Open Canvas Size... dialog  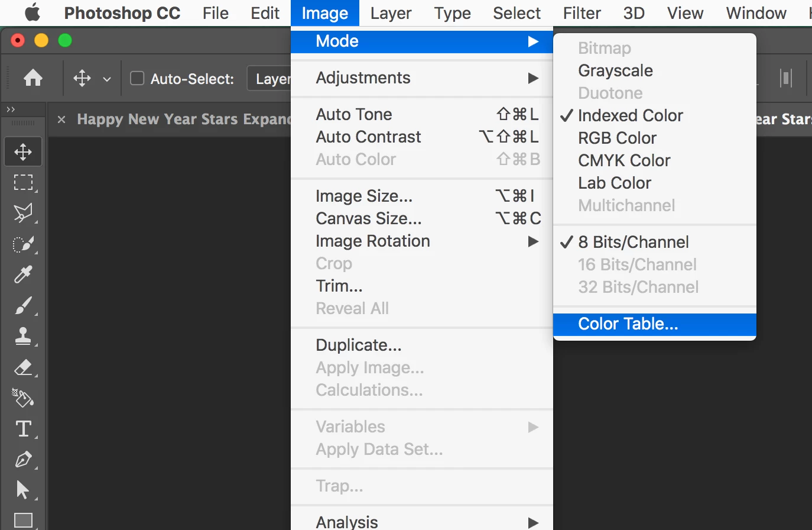[422, 218]
